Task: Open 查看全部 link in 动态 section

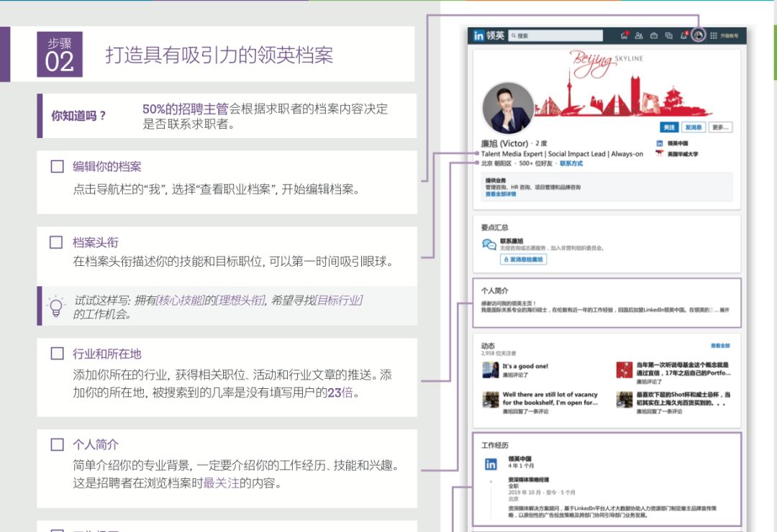Action: point(720,346)
